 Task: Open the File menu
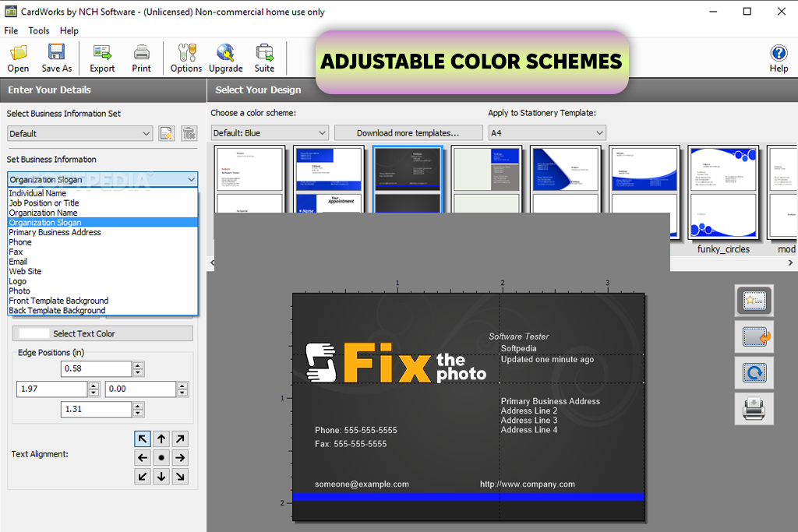coord(11,30)
